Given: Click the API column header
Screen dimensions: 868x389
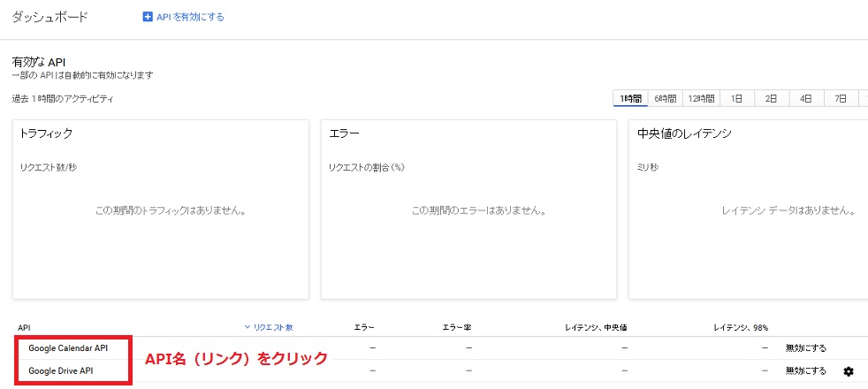Looking at the screenshot, I should click(23, 328).
